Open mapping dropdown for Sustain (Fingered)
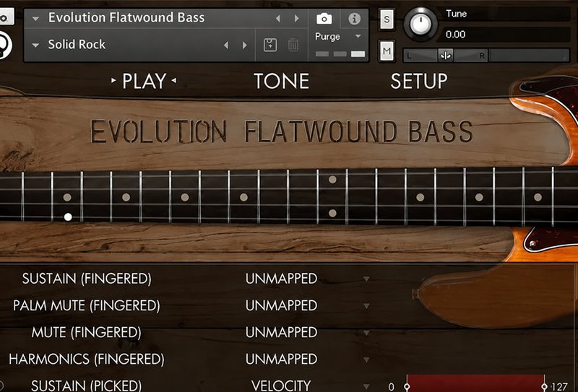Image resolution: width=578 pixels, height=392 pixels. [x=366, y=279]
